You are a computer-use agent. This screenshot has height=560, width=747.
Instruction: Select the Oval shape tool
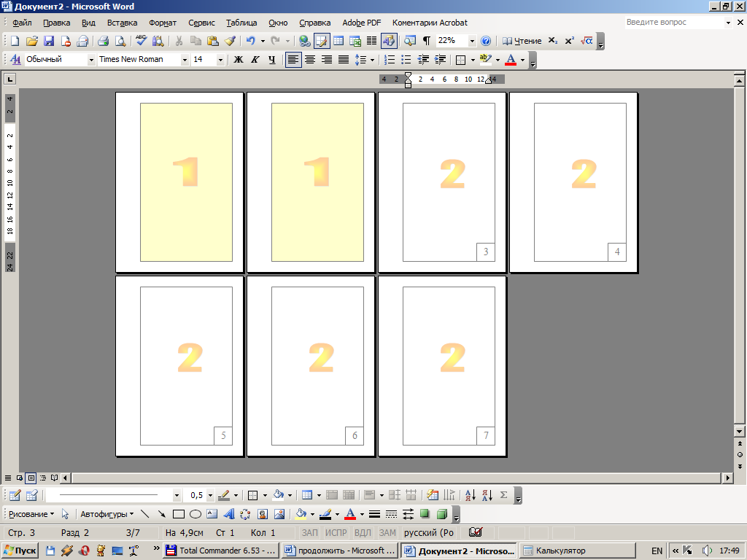pos(196,514)
